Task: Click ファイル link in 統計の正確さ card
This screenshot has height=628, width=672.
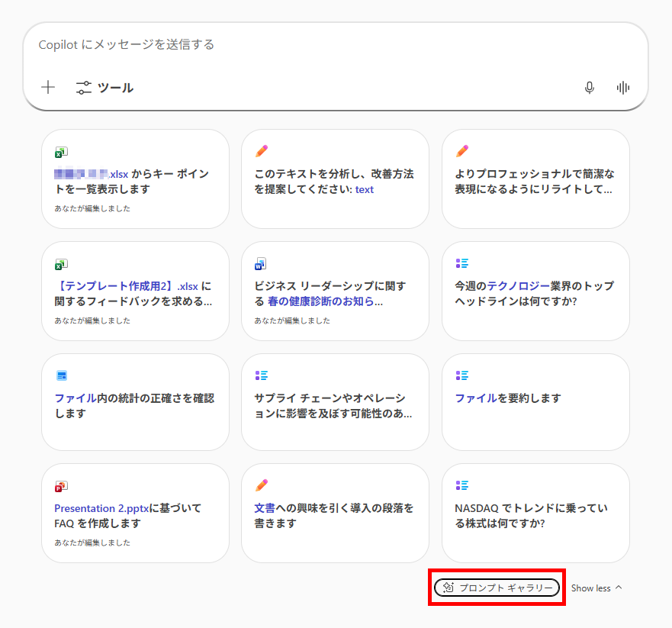Action: pyautogui.click(x=76, y=398)
